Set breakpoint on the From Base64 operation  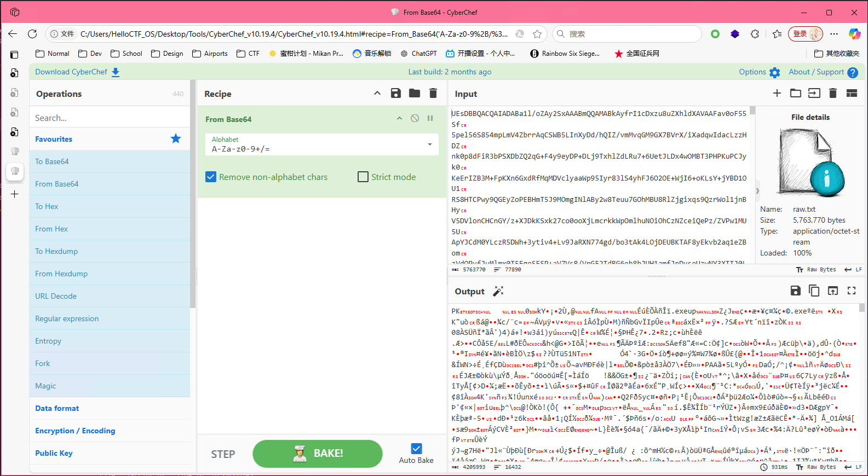coord(430,118)
